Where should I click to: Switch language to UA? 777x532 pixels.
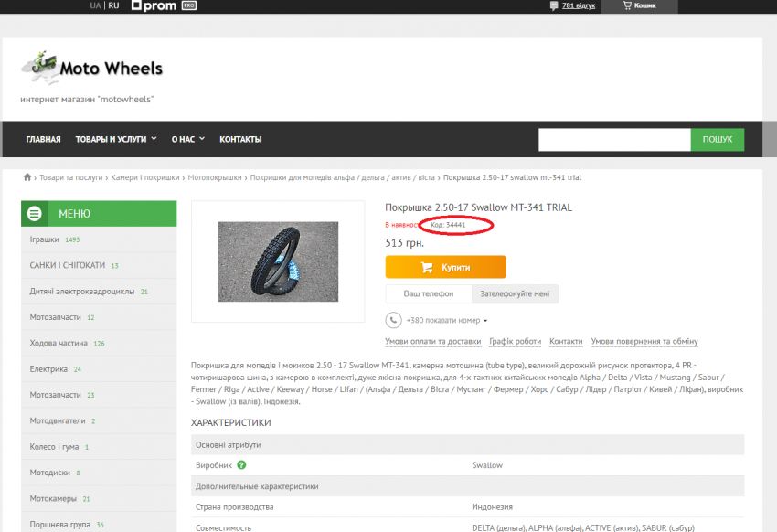(x=95, y=5)
